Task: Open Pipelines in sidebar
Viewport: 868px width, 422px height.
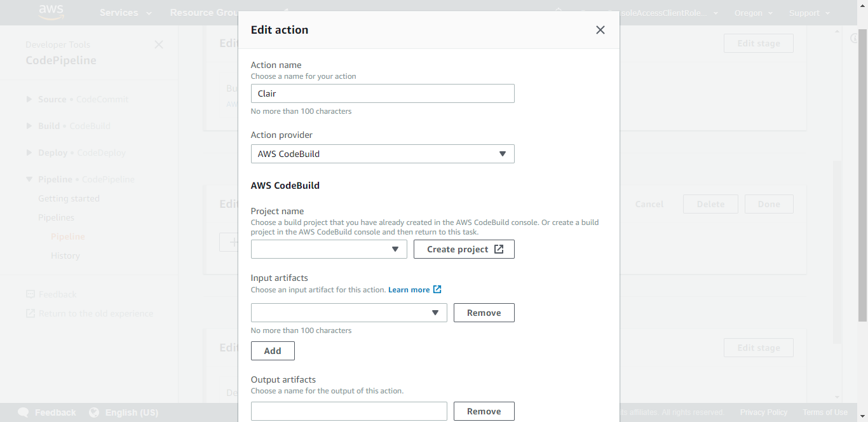Action: click(x=56, y=217)
